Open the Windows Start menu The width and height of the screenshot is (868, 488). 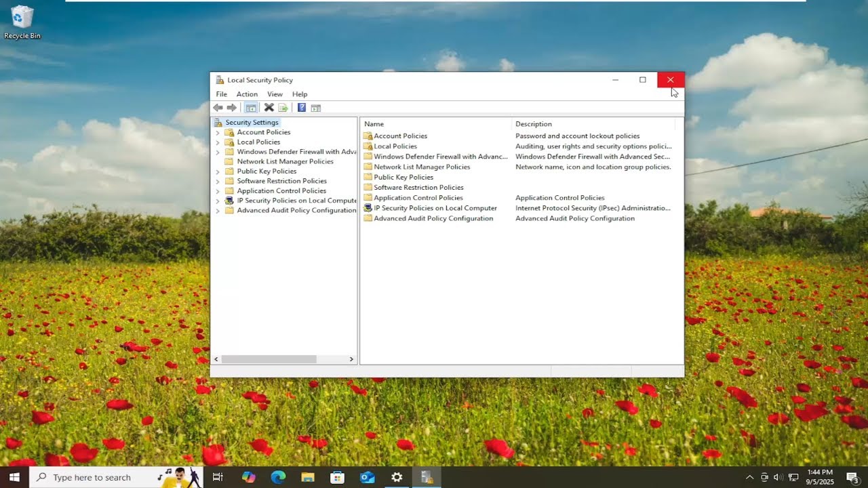point(14,477)
